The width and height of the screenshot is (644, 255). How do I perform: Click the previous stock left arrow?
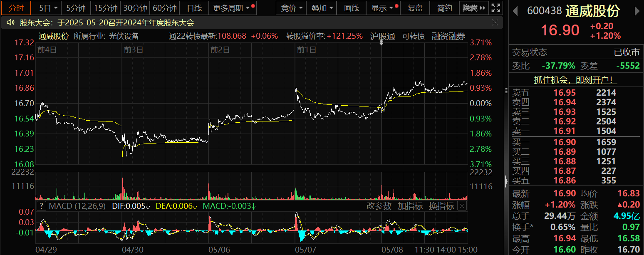(x=515, y=11)
